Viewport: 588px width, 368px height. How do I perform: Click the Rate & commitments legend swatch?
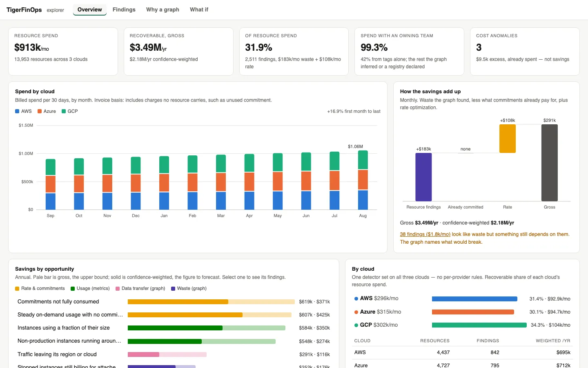pos(17,289)
